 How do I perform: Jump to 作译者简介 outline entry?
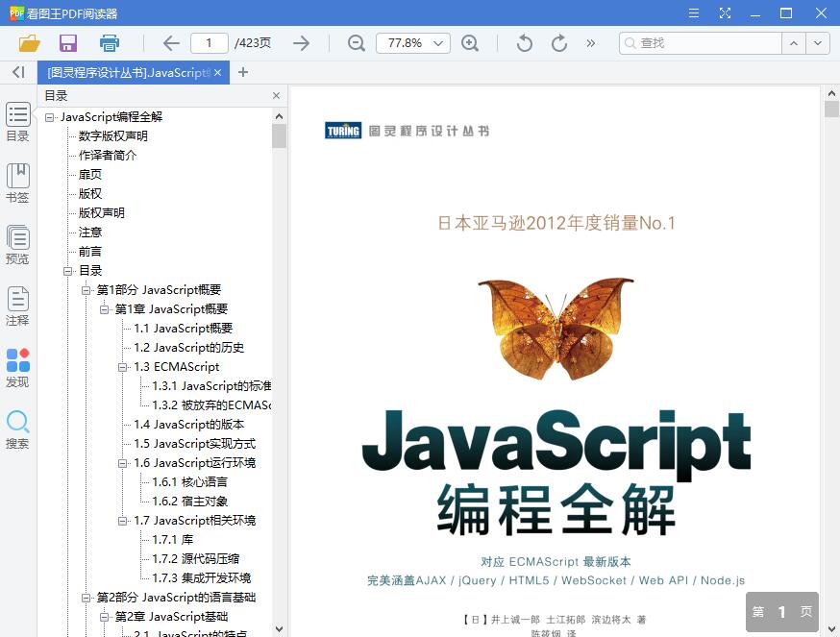(107, 156)
